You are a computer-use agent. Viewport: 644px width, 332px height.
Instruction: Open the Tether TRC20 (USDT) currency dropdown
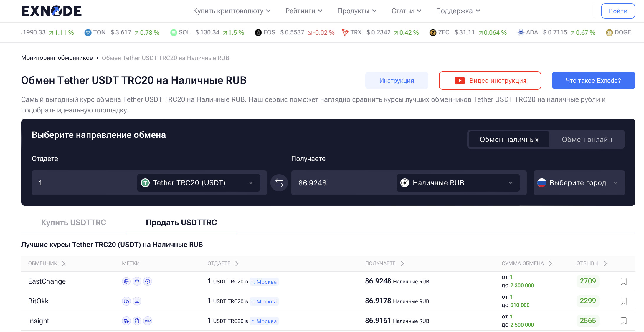[198, 183]
